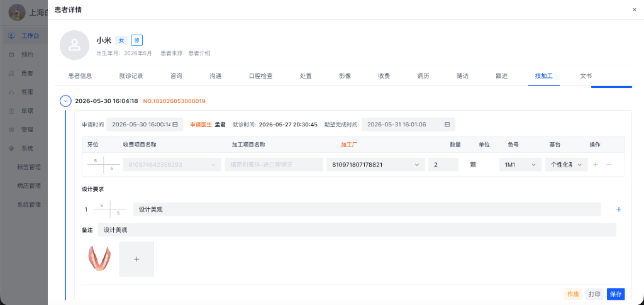Open the denture image thumbnail

[x=99, y=258]
